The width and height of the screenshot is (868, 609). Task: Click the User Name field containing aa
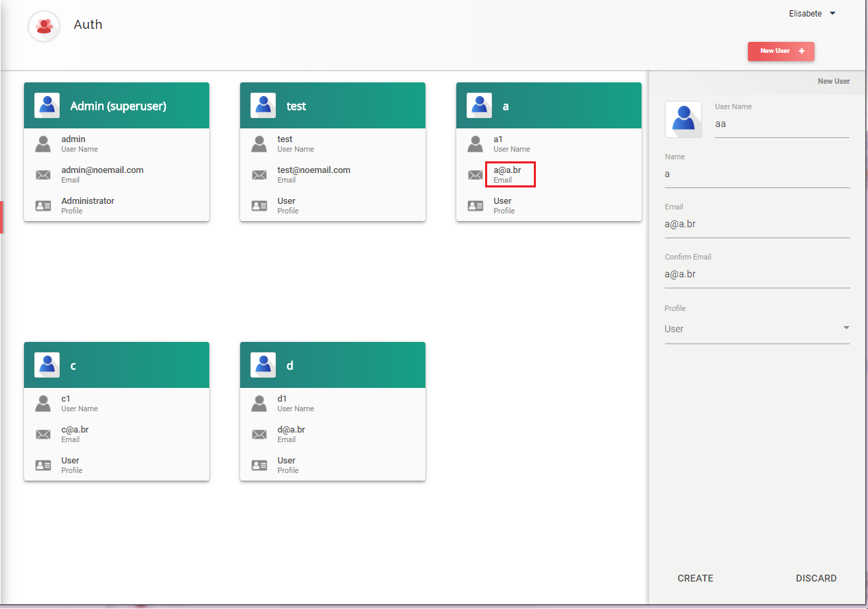(x=782, y=124)
